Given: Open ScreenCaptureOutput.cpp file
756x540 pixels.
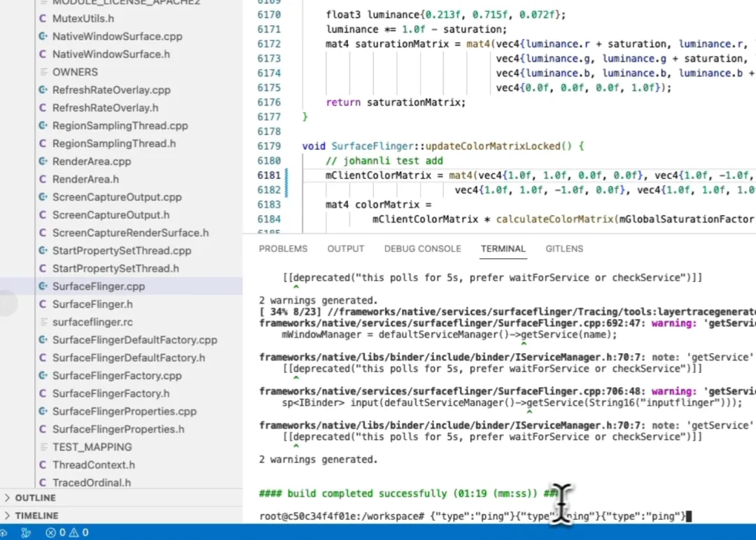Looking at the screenshot, I should [117, 197].
